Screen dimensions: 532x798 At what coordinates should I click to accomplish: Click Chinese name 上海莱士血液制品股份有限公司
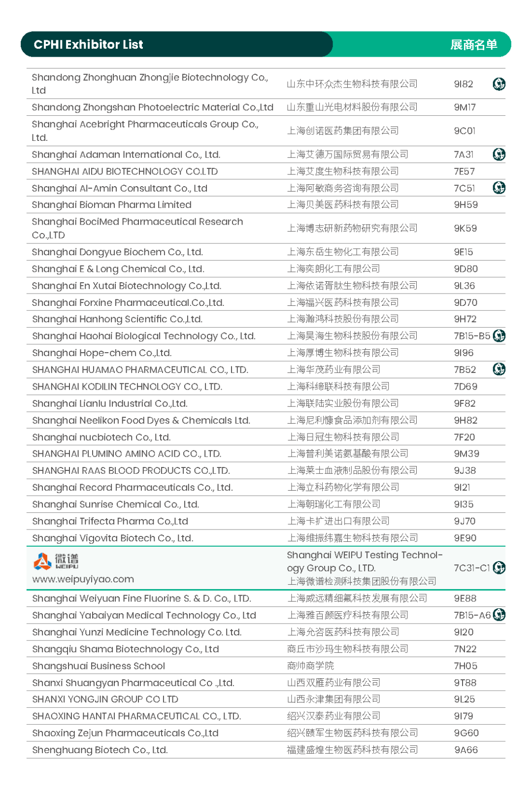[x=352, y=470]
